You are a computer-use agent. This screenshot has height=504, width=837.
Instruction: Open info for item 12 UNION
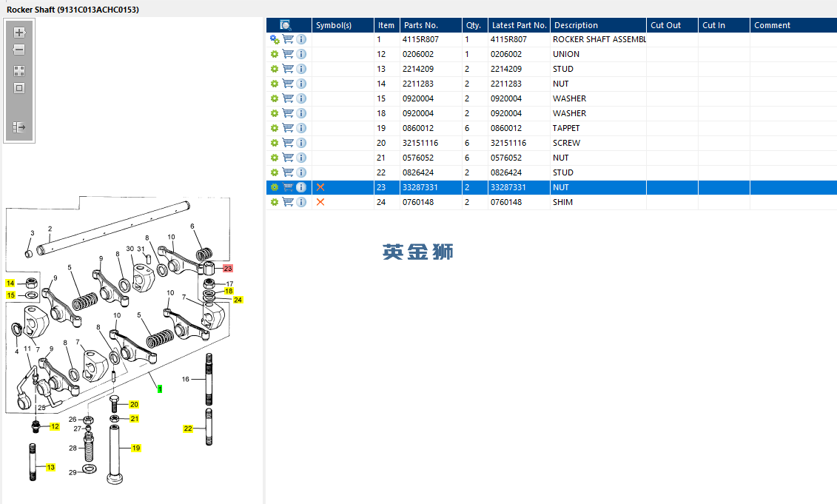pos(301,54)
